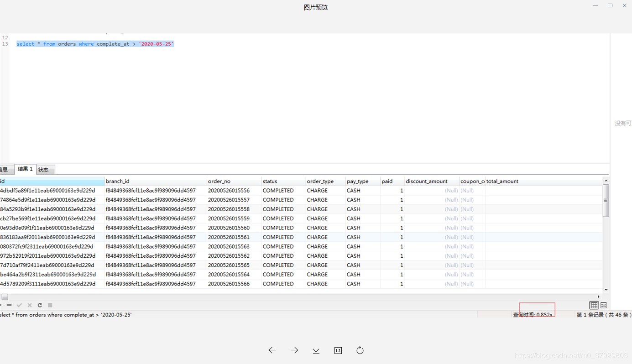Select the total_amount column header
Viewport: 632px width, 364px height.
(x=544, y=181)
